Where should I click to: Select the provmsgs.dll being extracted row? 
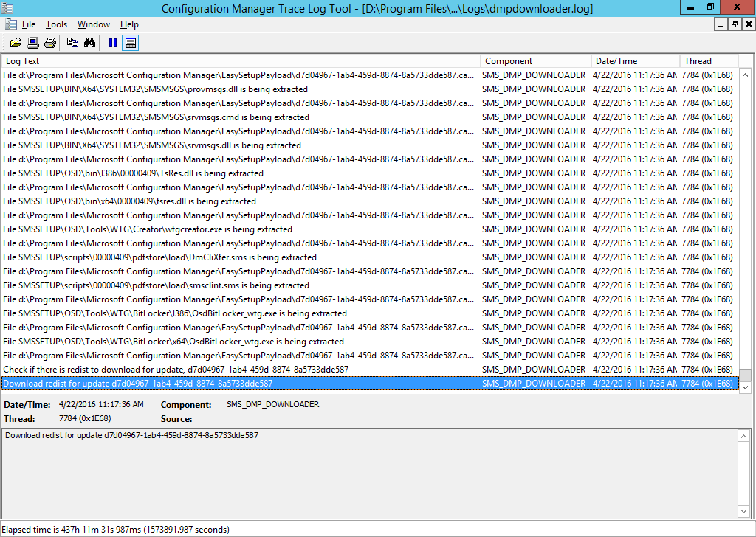point(371,89)
